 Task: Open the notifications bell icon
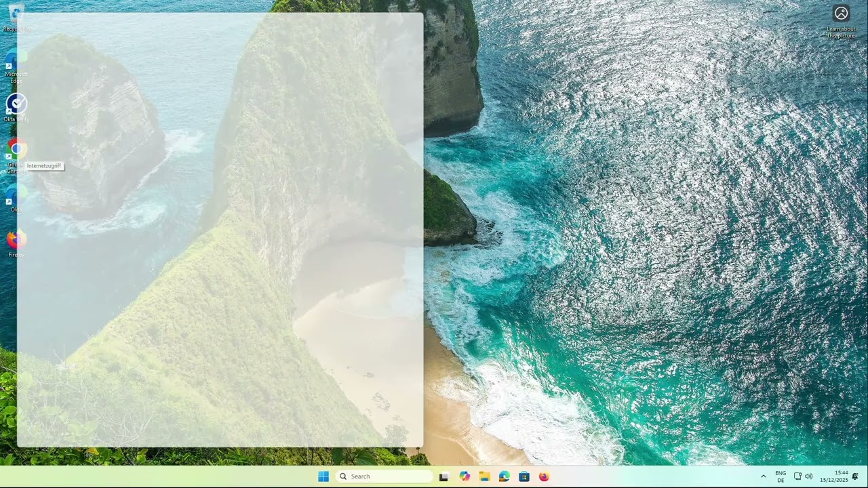click(855, 476)
